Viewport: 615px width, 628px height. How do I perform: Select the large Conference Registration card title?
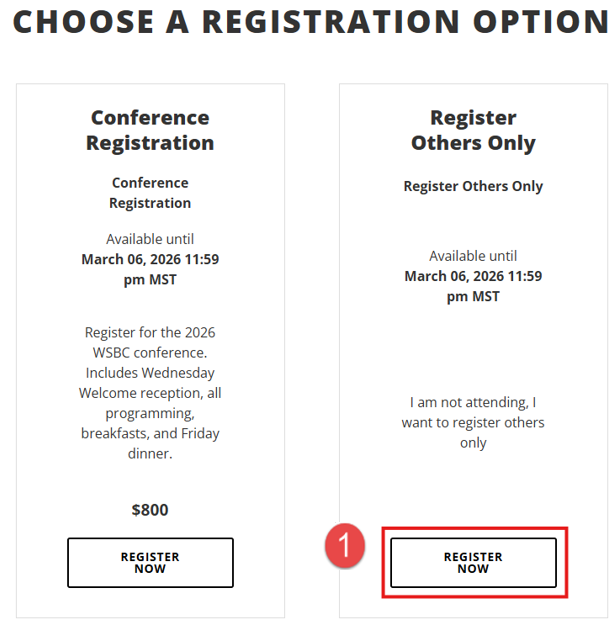pyautogui.click(x=150, y=130)
